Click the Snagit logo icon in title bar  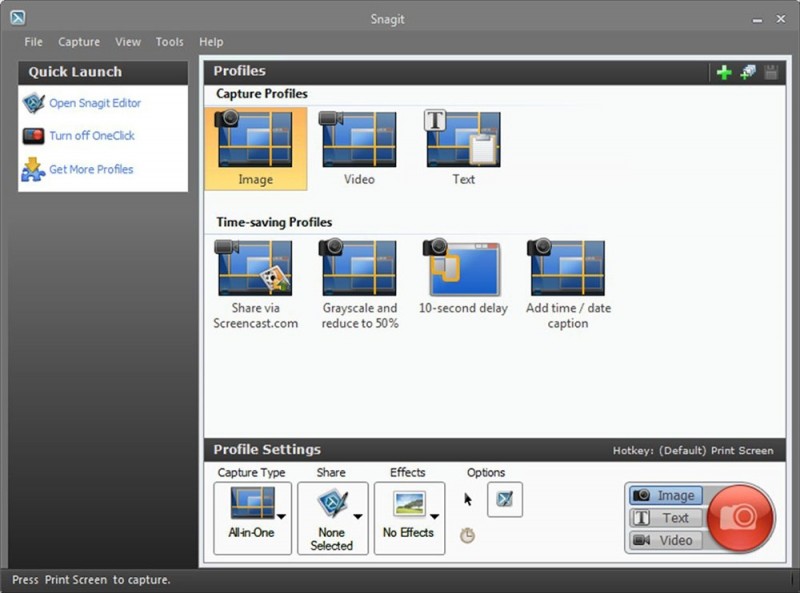18,18
